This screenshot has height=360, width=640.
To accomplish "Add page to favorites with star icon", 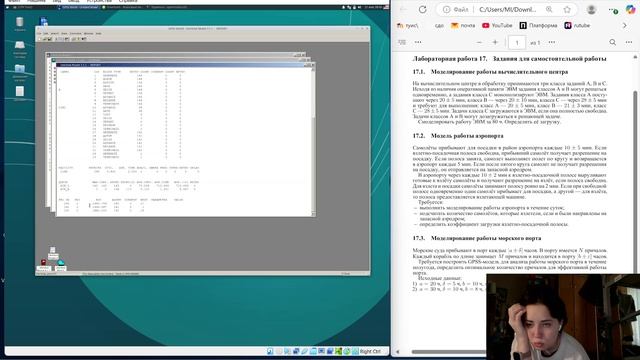I will click(567, 9).
